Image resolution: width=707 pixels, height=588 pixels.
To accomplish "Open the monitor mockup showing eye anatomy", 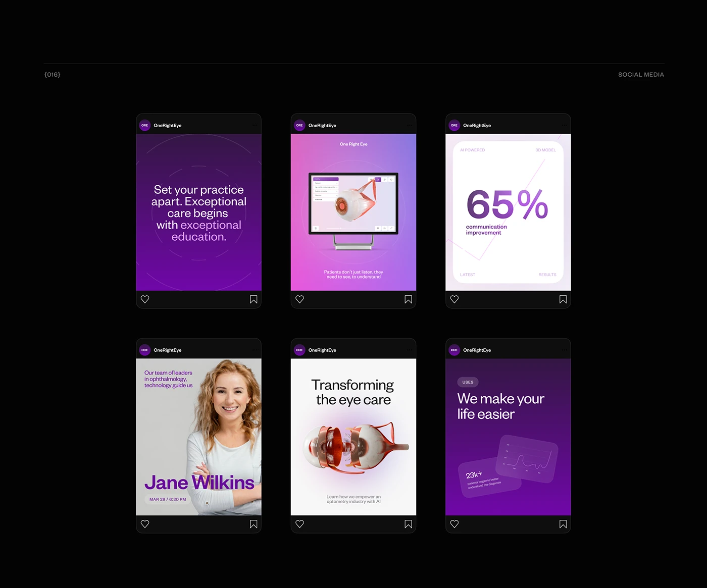I will tap(353, 211).
